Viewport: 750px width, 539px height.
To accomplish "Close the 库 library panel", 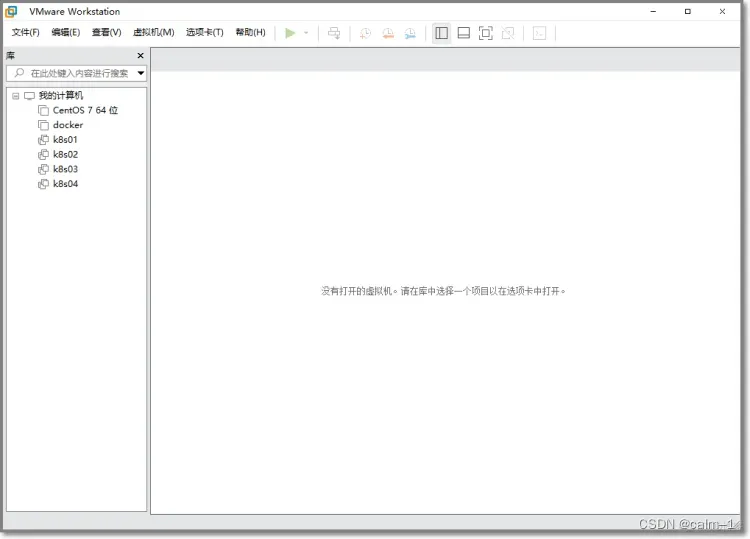I will (141, 55).
